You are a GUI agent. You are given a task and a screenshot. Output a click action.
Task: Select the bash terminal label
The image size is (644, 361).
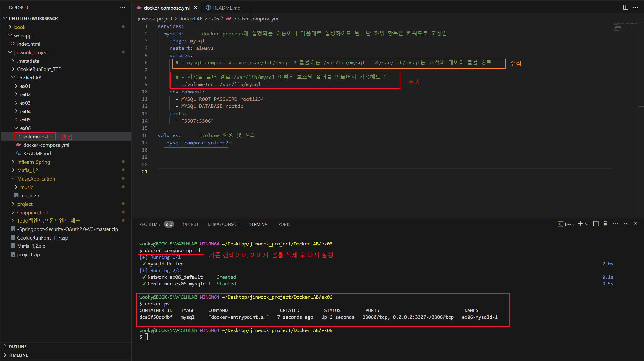coord(569,224)
